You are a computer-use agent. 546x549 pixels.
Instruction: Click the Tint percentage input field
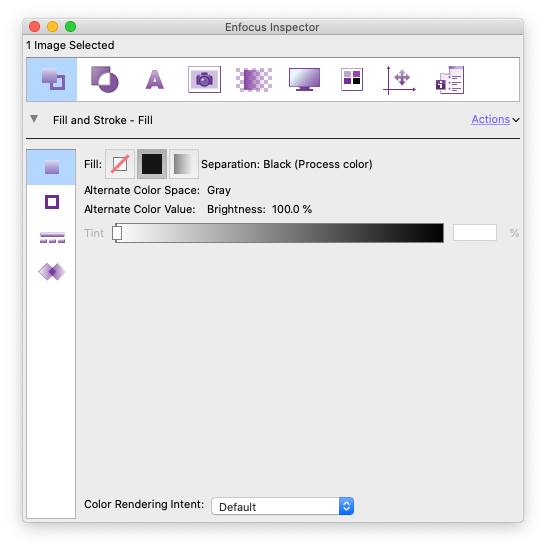tap(475, 232)
